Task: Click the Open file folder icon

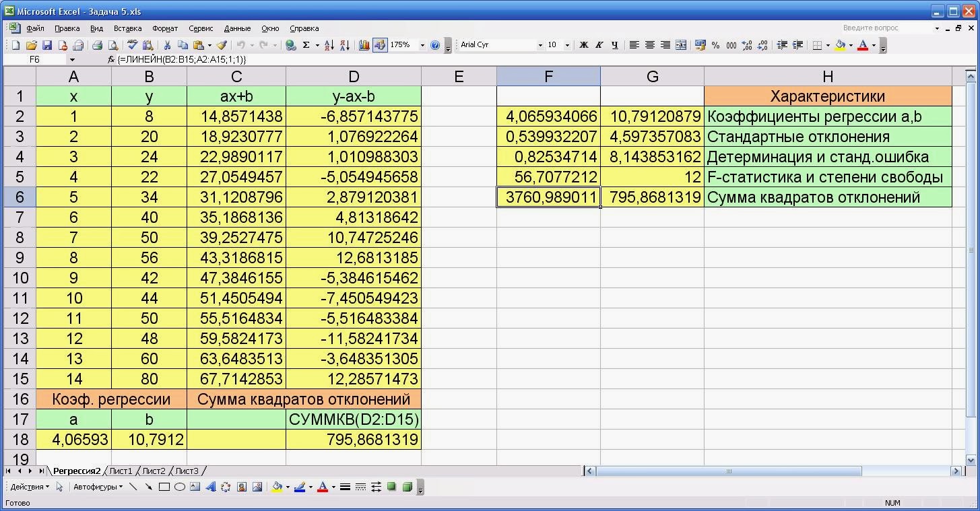Action: (x=31, y=45)
